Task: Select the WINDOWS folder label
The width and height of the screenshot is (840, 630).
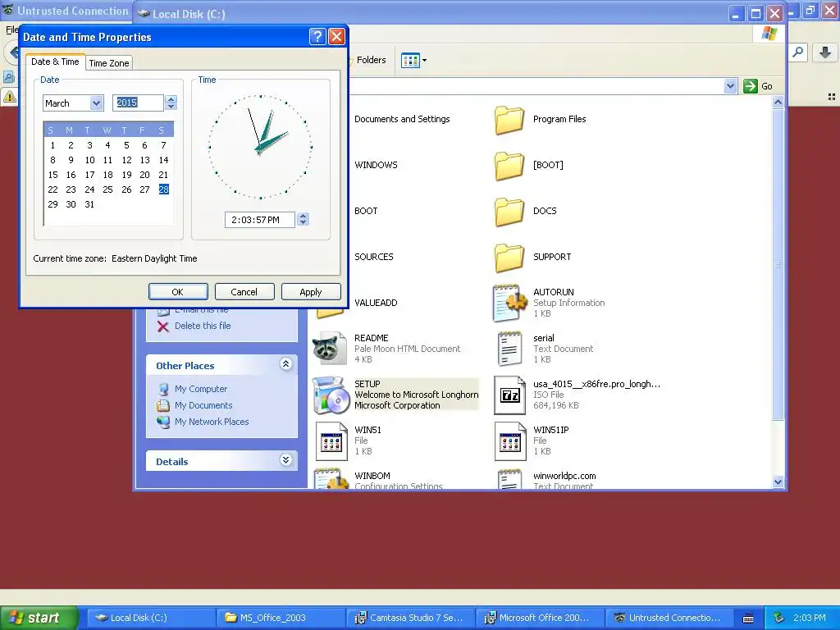Action: [376, 166]
